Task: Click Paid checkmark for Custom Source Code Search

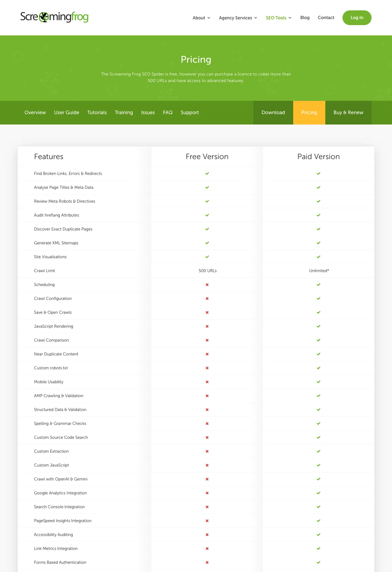Action: click(x=318, y=437)
